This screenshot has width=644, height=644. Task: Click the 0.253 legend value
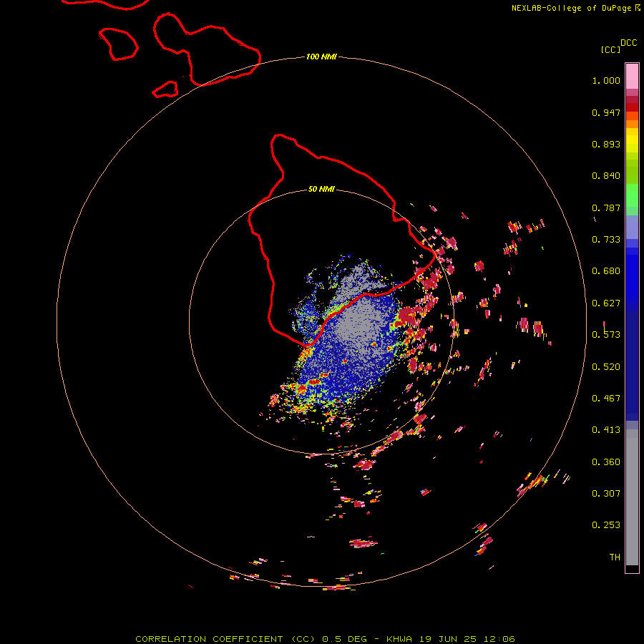(606, 525)
